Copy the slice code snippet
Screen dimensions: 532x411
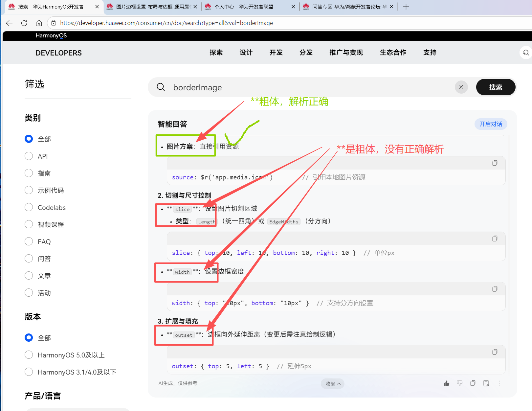(495, 239)
